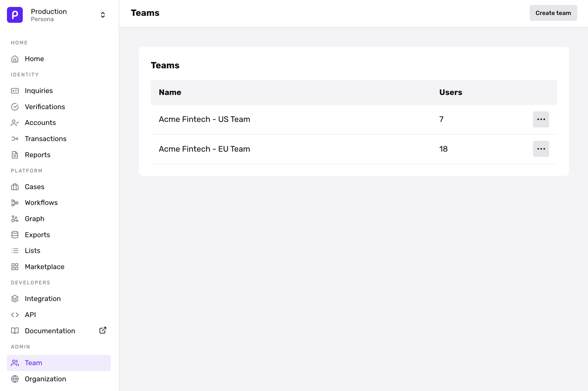Screen dimensions: 588x391
Task: Open the options menu for the US Team
Action: [541, 119]
